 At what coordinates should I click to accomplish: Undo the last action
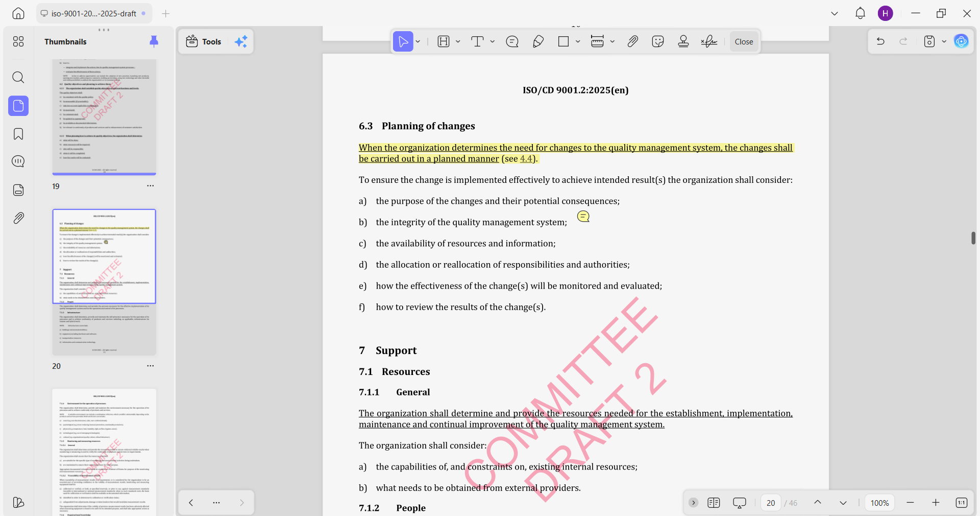click(880, 41)
